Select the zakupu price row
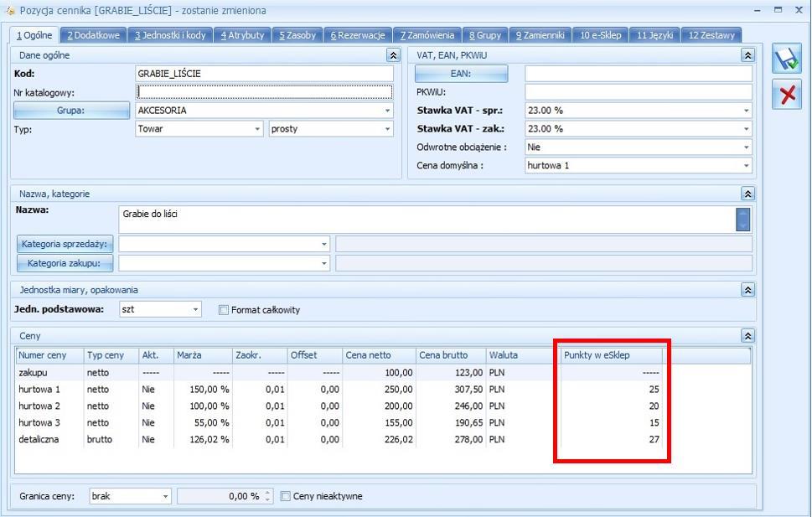This screenshot has height=517, width=812. pyautogui.click(x=383, y=373)
